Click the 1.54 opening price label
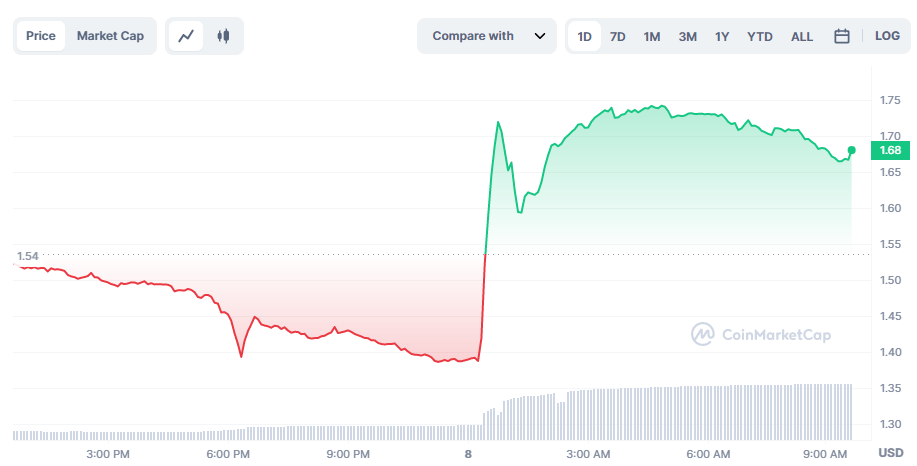 27,257
